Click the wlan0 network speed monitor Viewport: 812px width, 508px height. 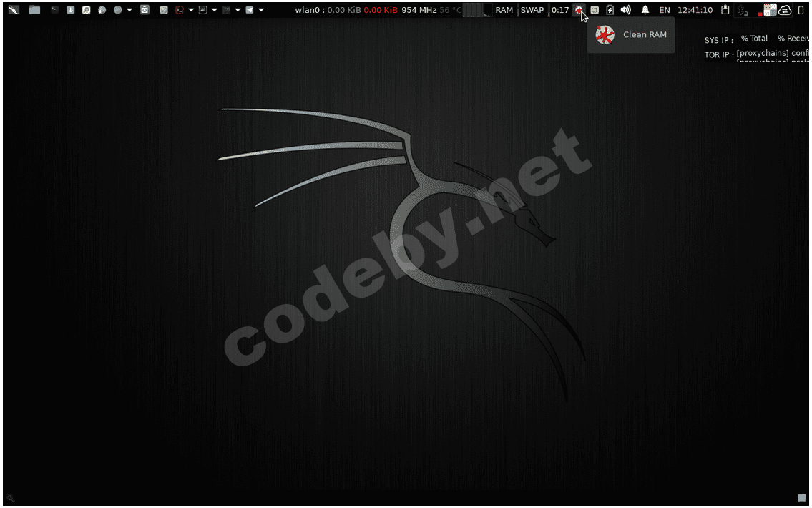pyautogui.click(x=346, y=10)
